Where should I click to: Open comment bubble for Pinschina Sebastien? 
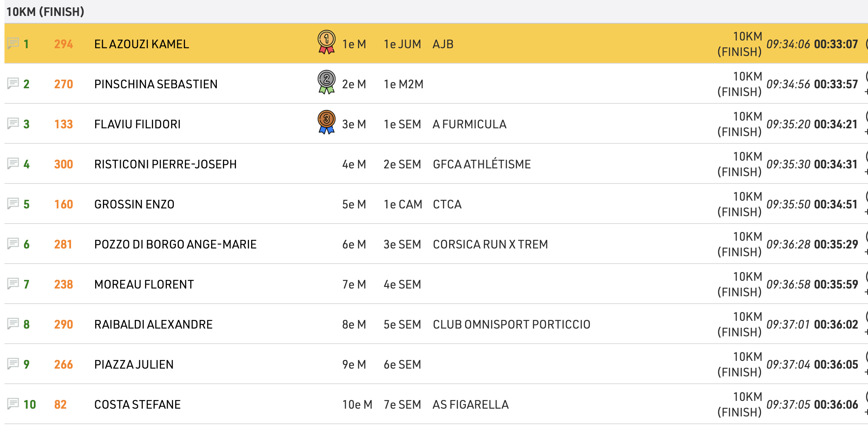(13, 83)
